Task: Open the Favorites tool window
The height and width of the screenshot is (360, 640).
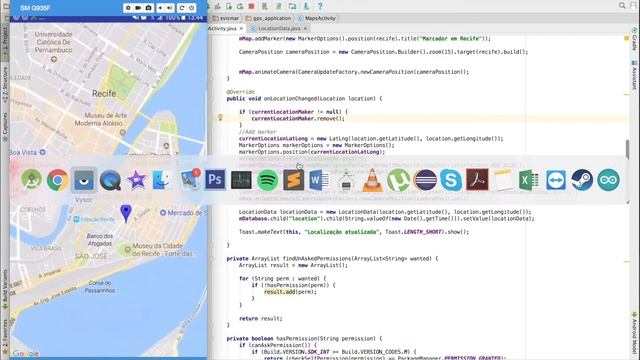Action: [x=5, y=336]
